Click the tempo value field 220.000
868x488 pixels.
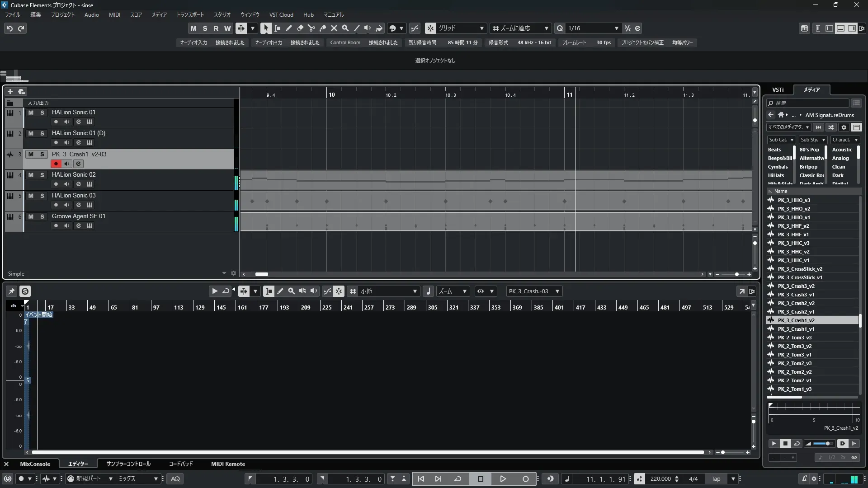point(660,479)
